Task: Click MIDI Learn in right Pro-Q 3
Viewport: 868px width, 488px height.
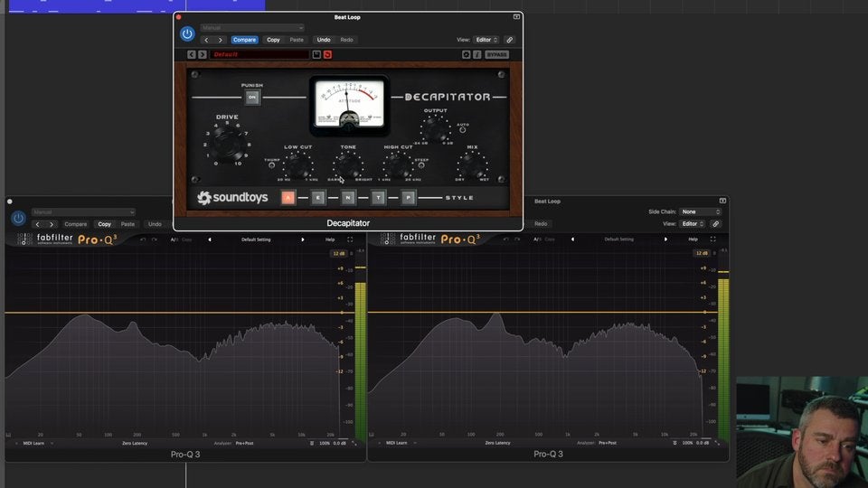Action: (x=396, y=443)
